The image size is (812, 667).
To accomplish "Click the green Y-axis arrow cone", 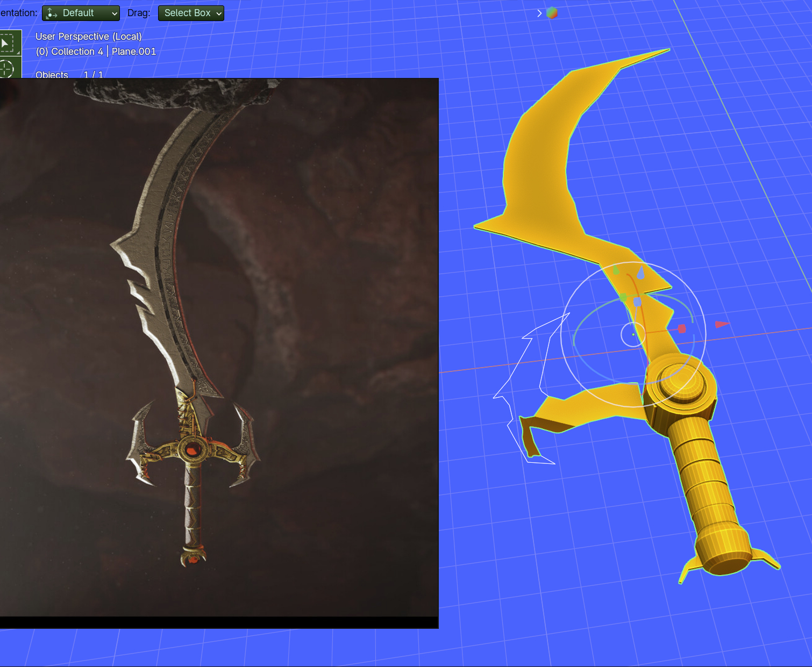I will click(616, 270).
